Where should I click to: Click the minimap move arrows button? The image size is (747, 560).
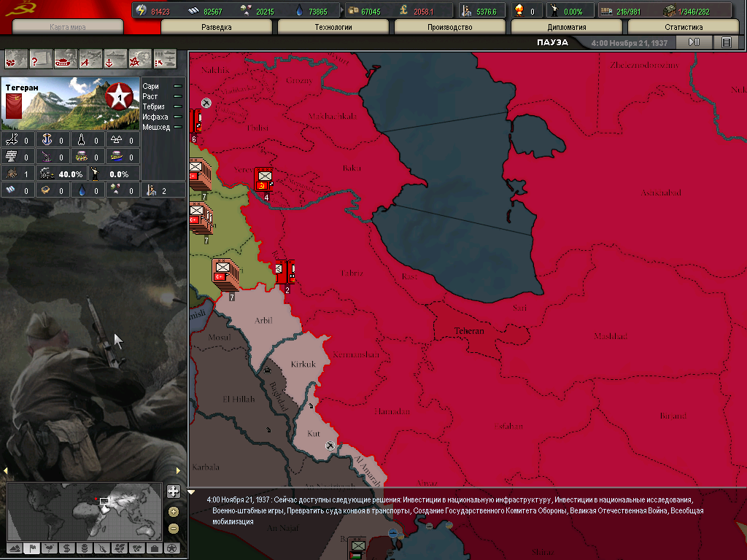[x=174, y=491]
